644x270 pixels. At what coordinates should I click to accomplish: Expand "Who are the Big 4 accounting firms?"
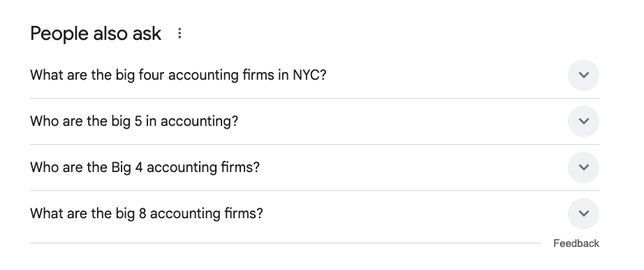tap(314, 167)
